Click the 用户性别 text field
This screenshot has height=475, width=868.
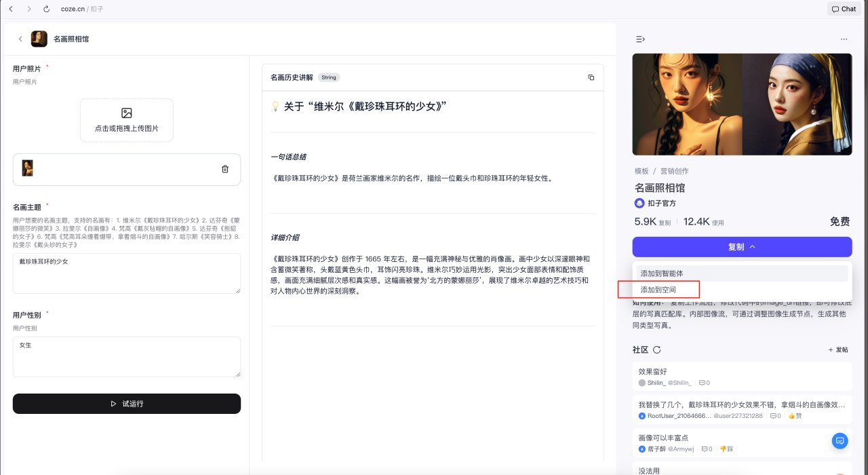coord(127,357)
